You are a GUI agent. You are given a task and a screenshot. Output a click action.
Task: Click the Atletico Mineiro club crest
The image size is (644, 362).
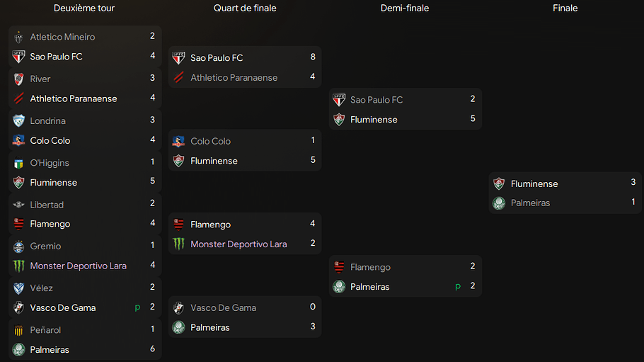point(18,37)
